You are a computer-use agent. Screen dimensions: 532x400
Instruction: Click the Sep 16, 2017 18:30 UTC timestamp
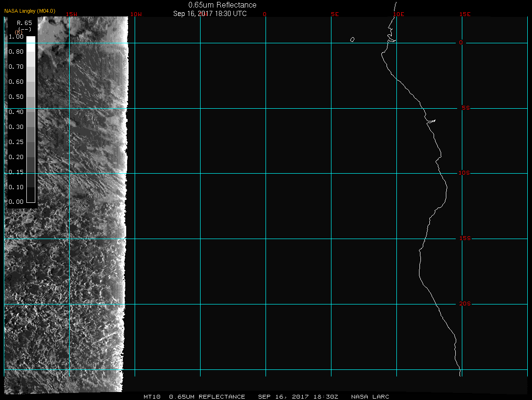pyautogui.click(x=210, y=14)
